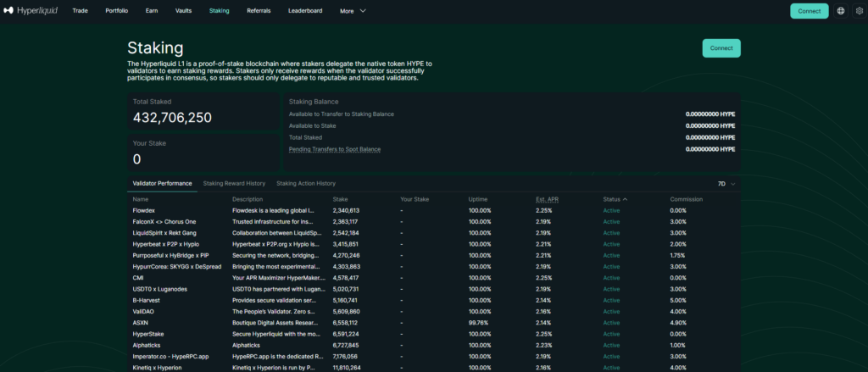This screenshot has height=372, width=868.
Task: Click Connect button in top navigation bar
Action: [x=809, y=11]
